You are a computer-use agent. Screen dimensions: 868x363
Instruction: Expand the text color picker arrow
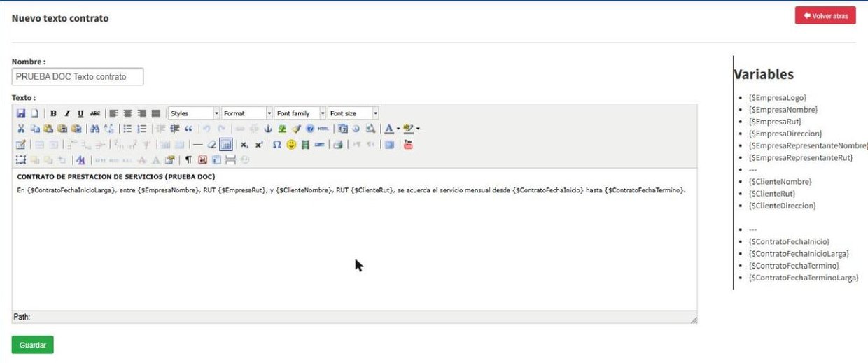(x=398, y=129)
